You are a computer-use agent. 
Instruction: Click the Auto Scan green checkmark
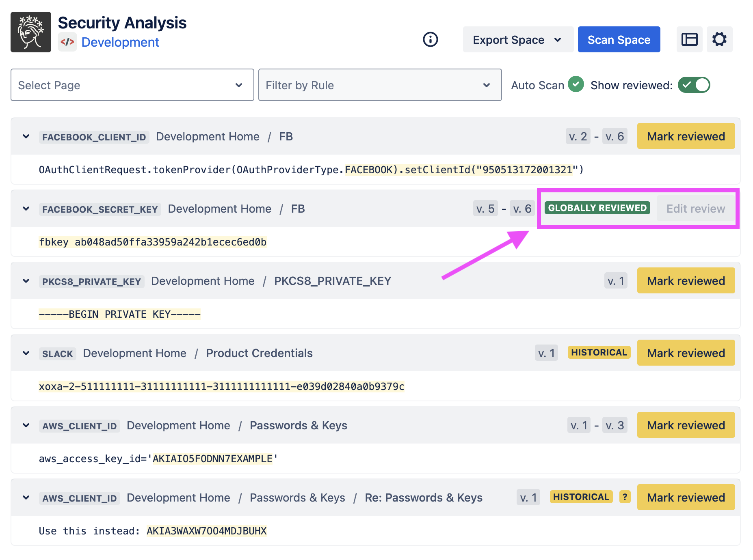[x=576, y=84]
